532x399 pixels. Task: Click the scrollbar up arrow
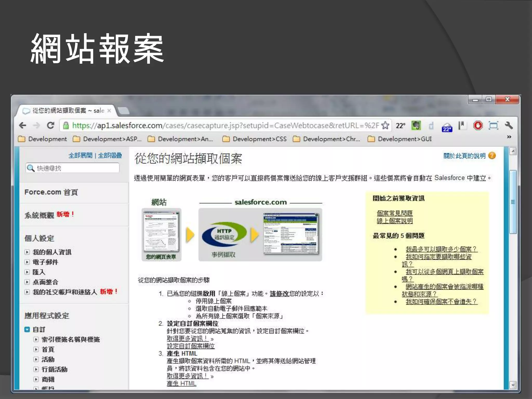point(513,151)
